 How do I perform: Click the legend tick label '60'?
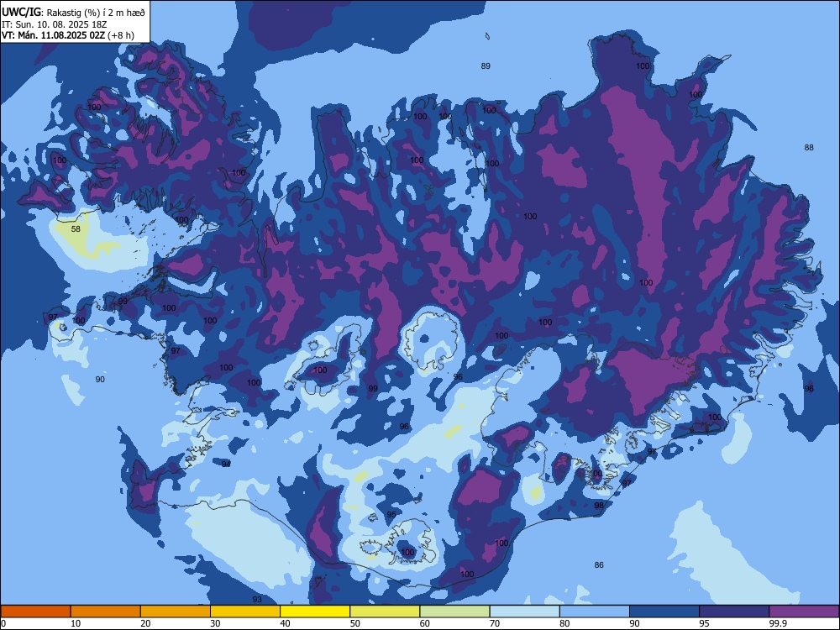(425, 623)
